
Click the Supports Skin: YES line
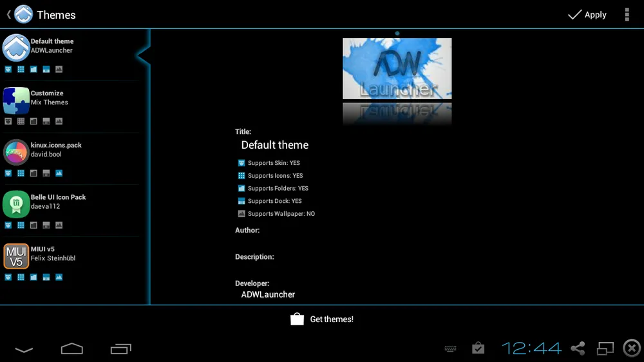click(269, 163)
